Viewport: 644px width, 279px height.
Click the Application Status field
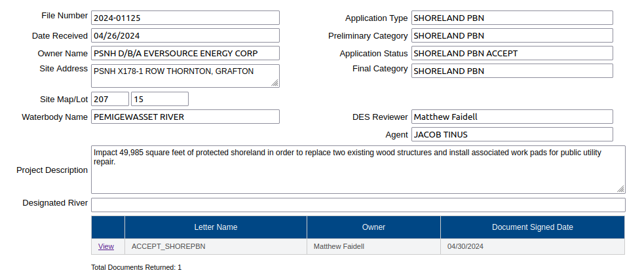click(512, 53)
